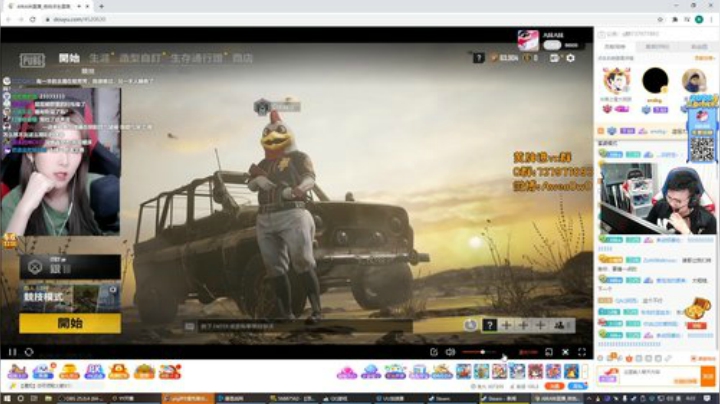Open the 生存通行證 survivor pass tab
The height and width of the screenshot is (404, 720).
coord(197,58)
